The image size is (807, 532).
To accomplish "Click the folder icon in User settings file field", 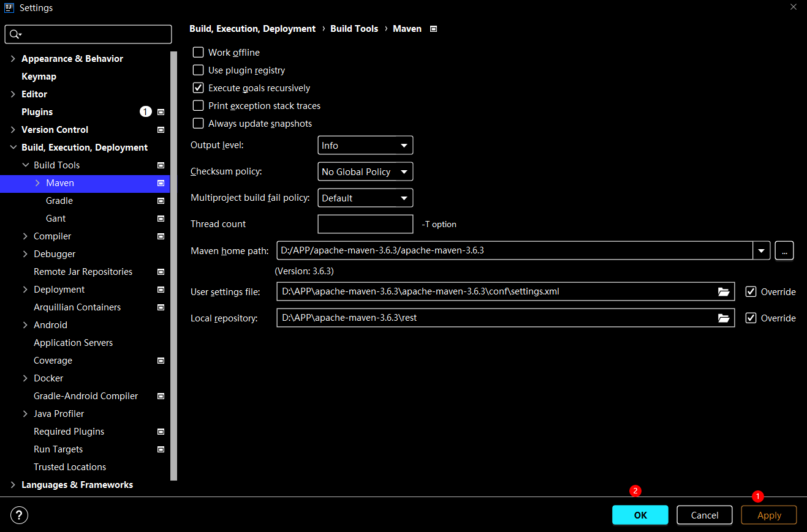I will pos(724,292).
